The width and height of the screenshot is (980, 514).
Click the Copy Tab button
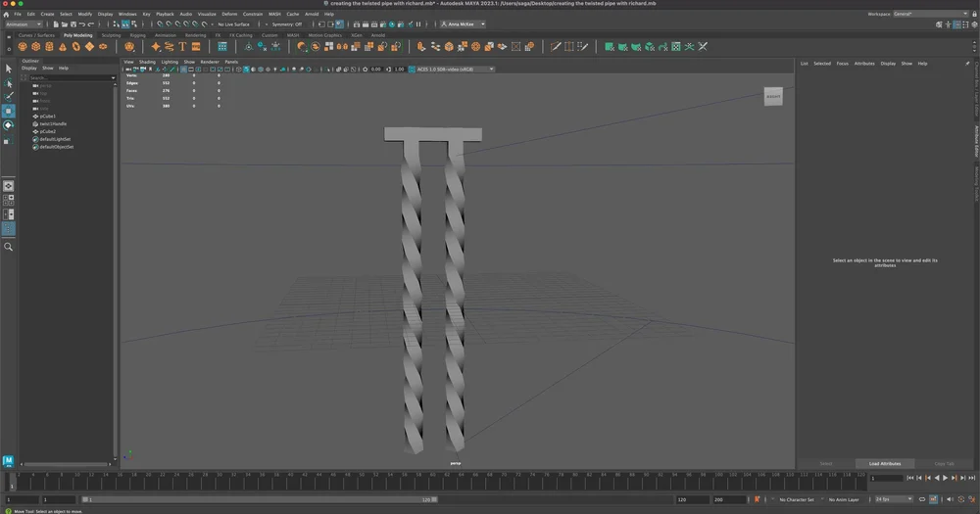[944, 463]
